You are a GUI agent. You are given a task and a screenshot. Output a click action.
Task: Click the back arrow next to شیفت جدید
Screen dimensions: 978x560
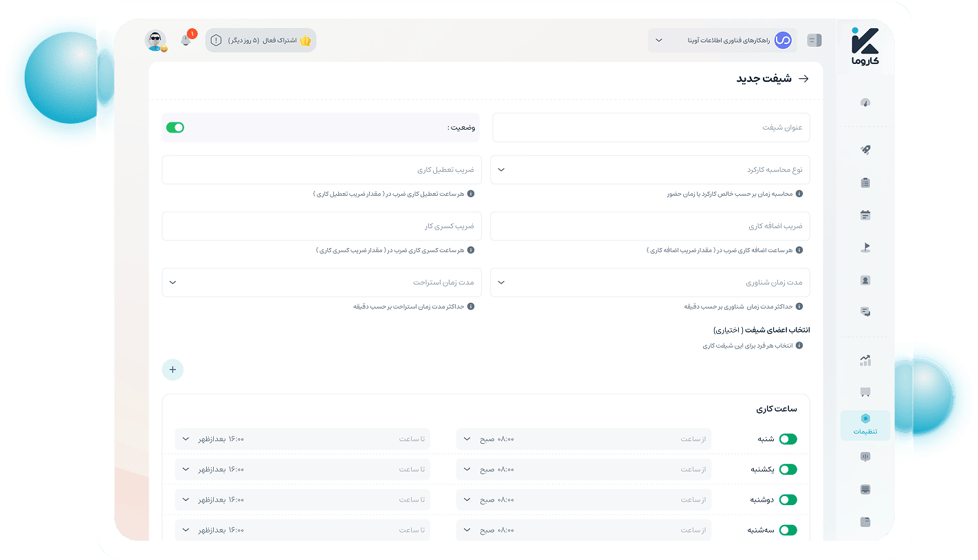coord(803,79)
